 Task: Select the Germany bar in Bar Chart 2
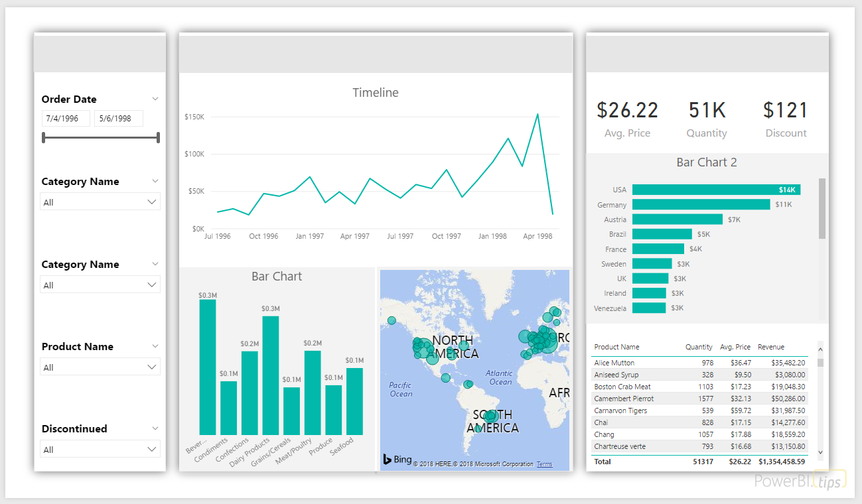click(x=701, y=204)
